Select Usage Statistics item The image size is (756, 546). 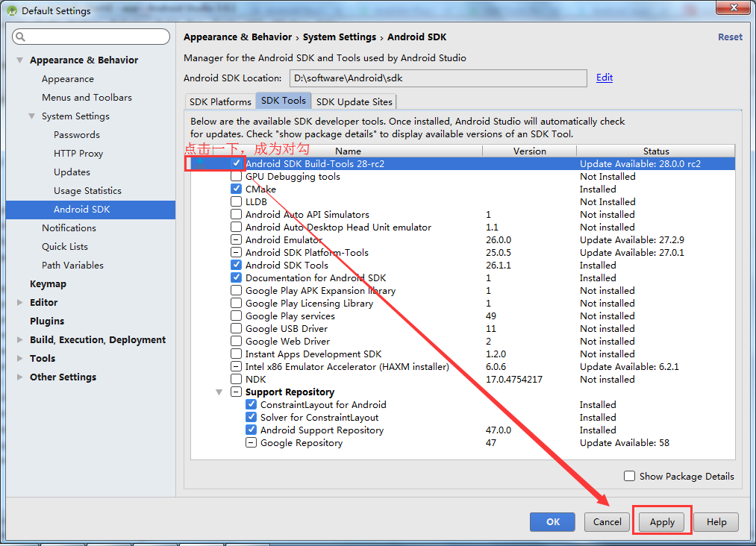coord(87,191)
